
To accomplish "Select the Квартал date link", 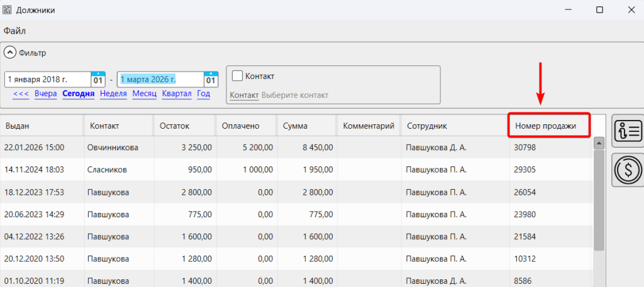I will point(177,94).
